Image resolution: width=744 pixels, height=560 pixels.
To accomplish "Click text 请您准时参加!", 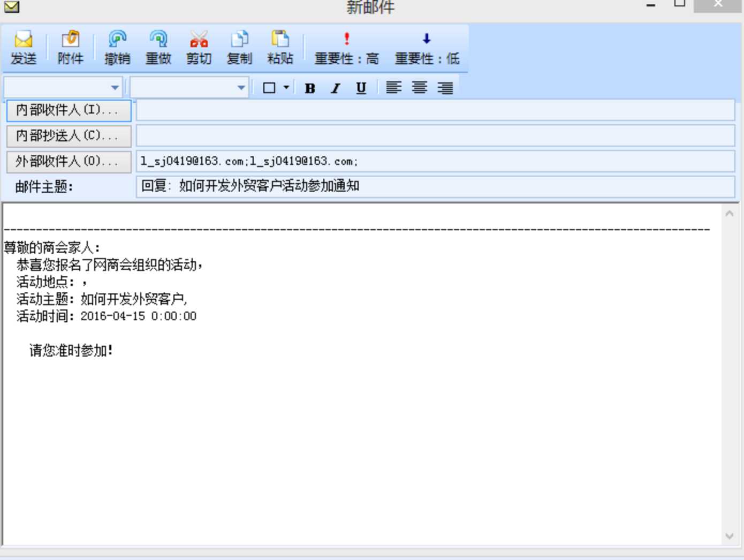I will pyautogui.click(x=71, y=351).
